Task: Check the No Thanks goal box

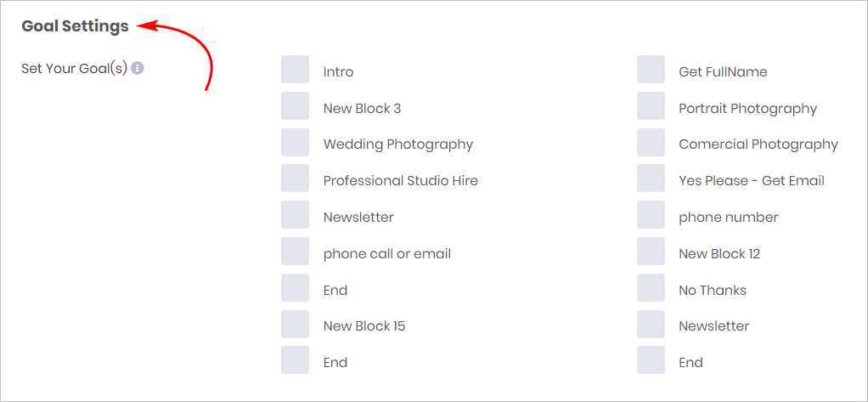Action: point(651,288)
